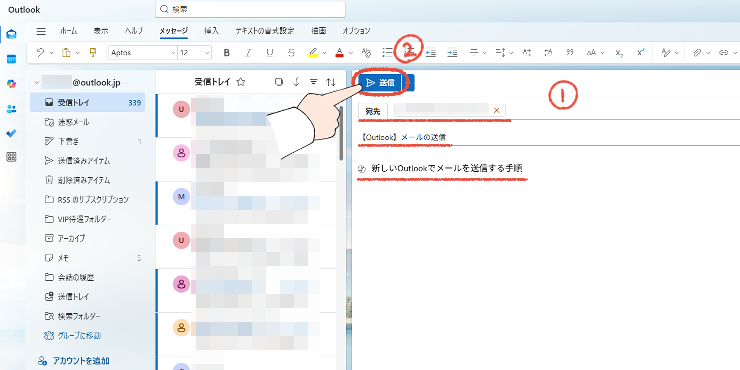740x370 pixels.
Task: Toggle subscript formatting
Action: pyautogui.click(x=619, y=53)
